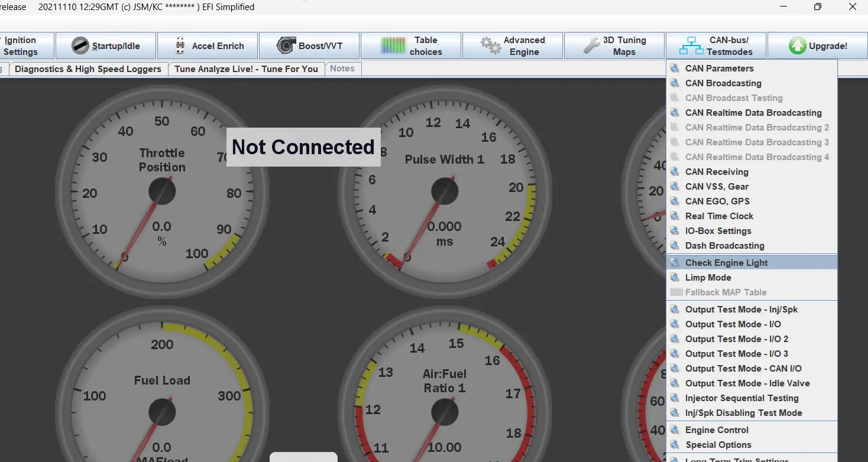Click the CAN-bus/Testmodes network icon

(x=691, y=45)
